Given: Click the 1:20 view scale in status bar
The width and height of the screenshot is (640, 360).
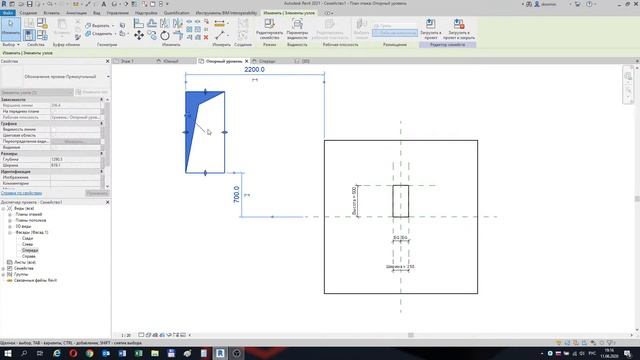Looking at the screenshot, I should pyautogui.click(x=126, y=335).
